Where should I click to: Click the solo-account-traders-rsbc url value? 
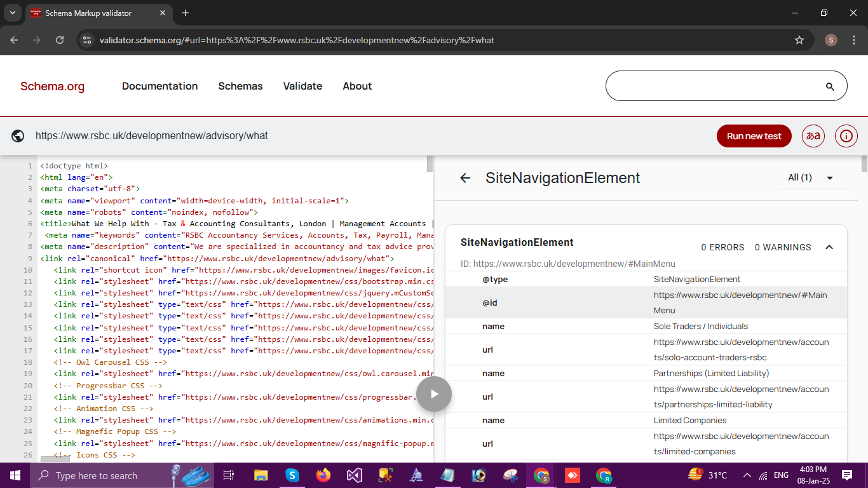[x=742, y=349]
